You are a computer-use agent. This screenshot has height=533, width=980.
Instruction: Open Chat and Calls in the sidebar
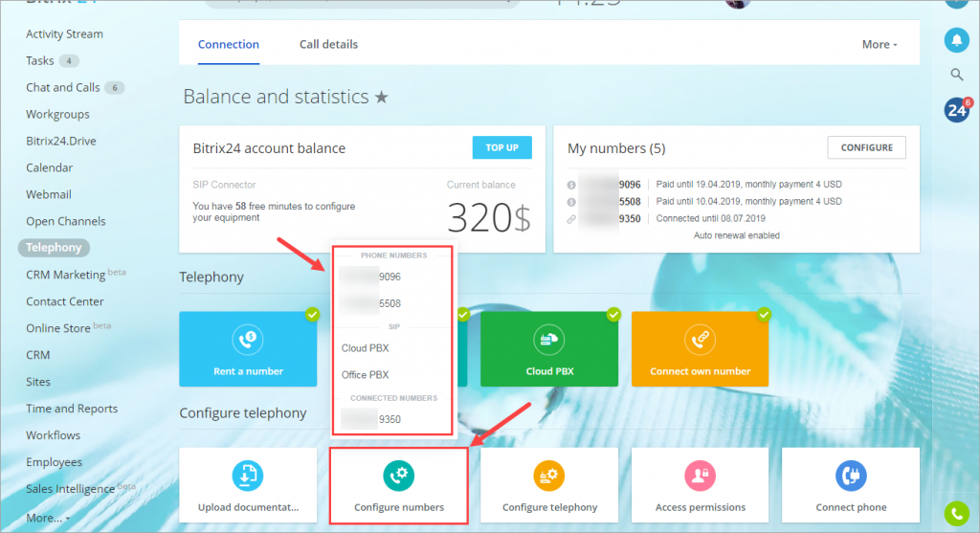(62, 87)
